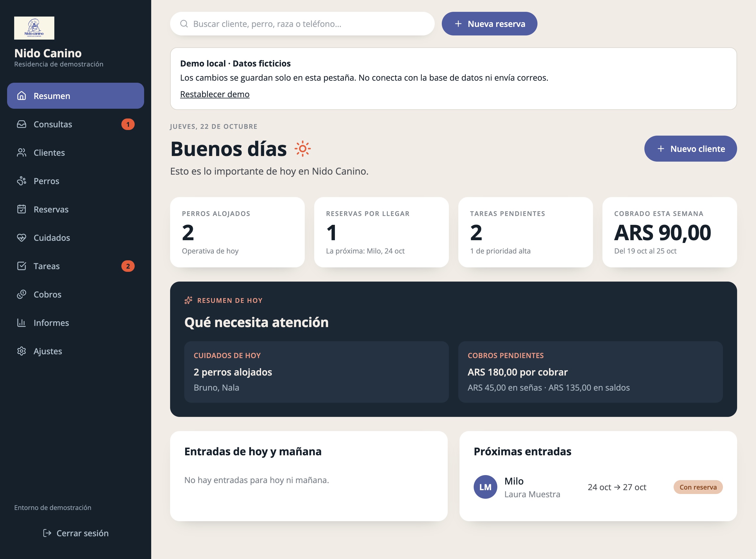Screen dimensions: 756x559
Task: Open the Perros alojados stat card
Action: click(237, 232)
